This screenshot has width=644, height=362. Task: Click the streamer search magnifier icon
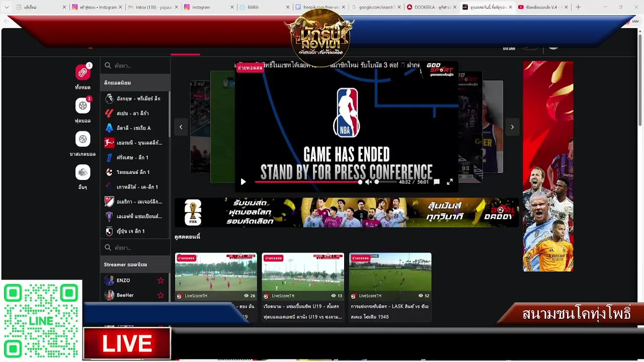coord(108,247)
